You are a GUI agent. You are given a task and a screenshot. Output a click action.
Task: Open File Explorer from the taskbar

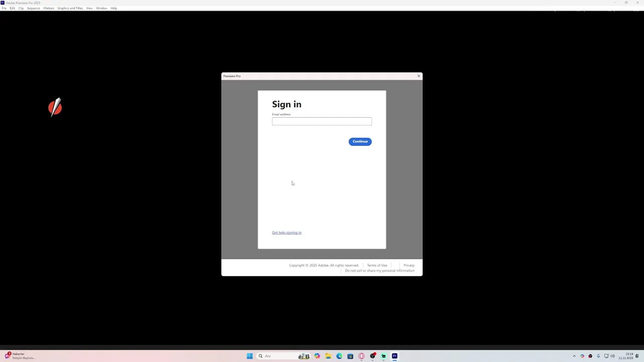(328, 356)
